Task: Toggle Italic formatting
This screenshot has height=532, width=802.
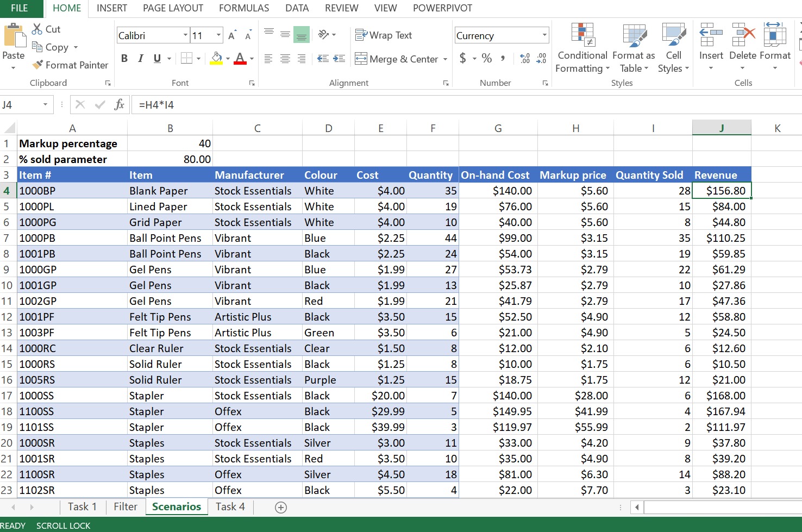Action: (x=141, y=59)
